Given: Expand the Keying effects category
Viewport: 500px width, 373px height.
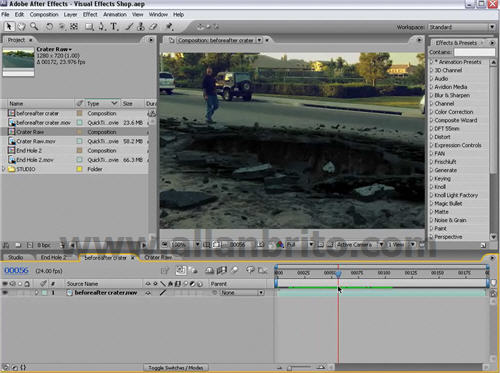Looking at the screenshot, I should point(431,179).
